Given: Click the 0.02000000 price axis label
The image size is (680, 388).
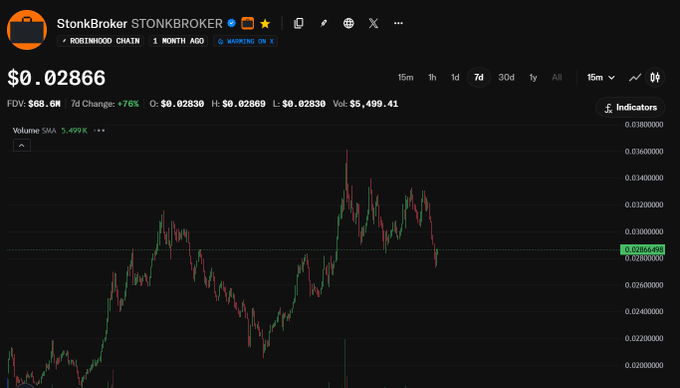Looking at the screenshot, I should 644,365.
